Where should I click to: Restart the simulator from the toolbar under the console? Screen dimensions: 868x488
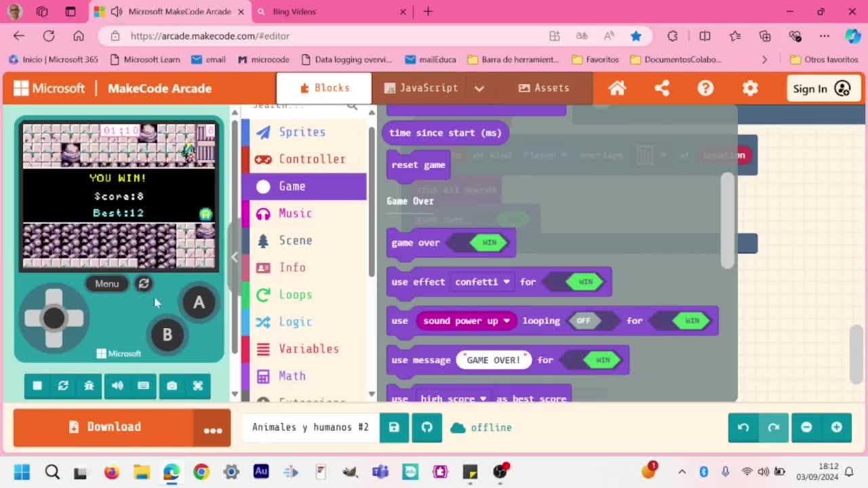tap(63, 386)
